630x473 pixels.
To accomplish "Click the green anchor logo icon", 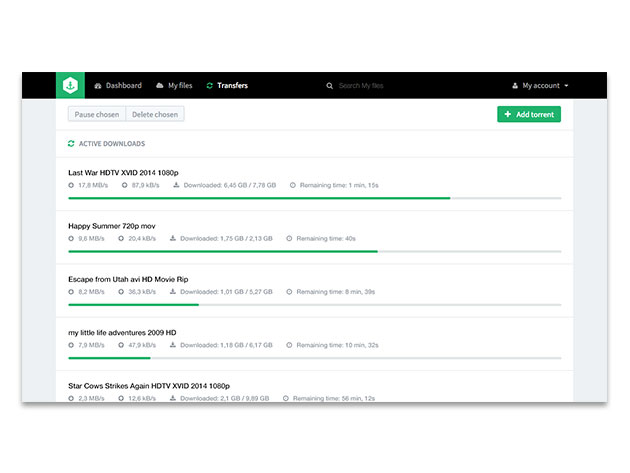I will tap(70, 85).
